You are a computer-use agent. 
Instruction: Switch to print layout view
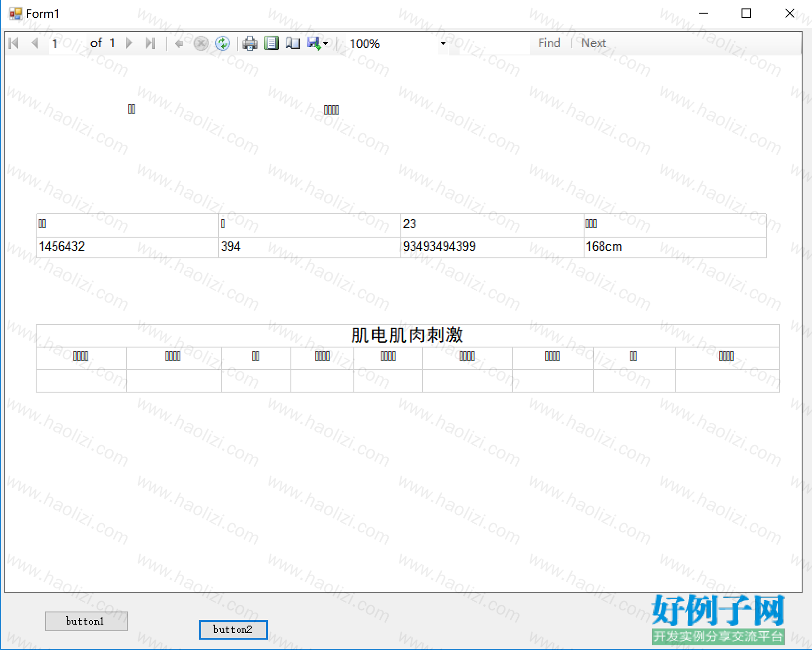272,43
